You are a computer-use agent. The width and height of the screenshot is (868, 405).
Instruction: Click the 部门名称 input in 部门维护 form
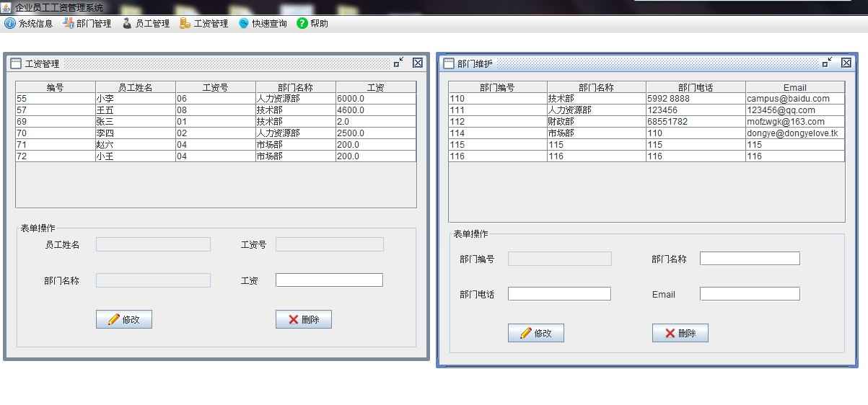[750, 258]
